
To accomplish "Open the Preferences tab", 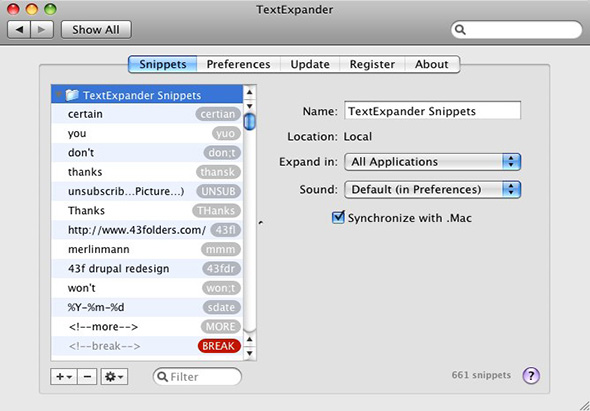I will tap(238, 64).
